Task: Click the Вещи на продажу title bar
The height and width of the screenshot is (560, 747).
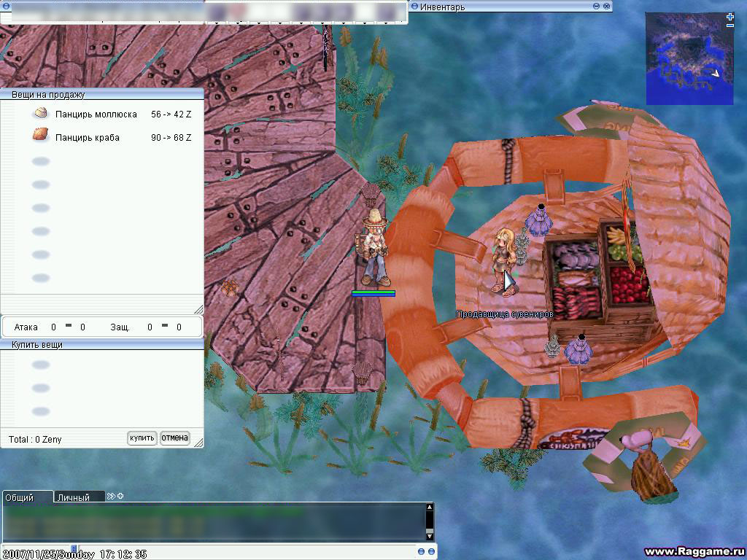Action: pyautogui.click(x=102, y=94)
